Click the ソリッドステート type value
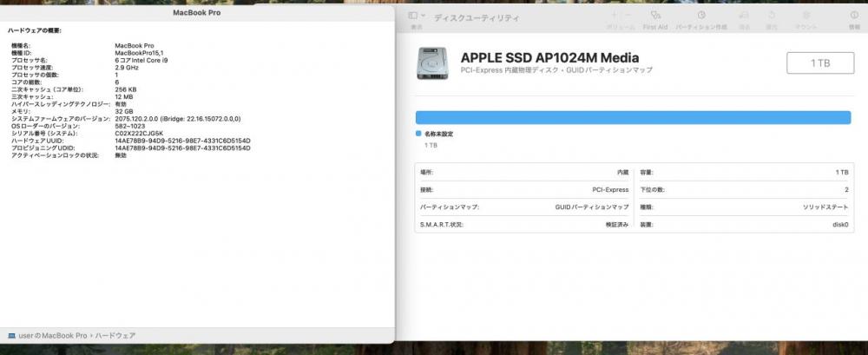Image resolution: width=868 pixels, height=355 pixels. pos(825,207)
